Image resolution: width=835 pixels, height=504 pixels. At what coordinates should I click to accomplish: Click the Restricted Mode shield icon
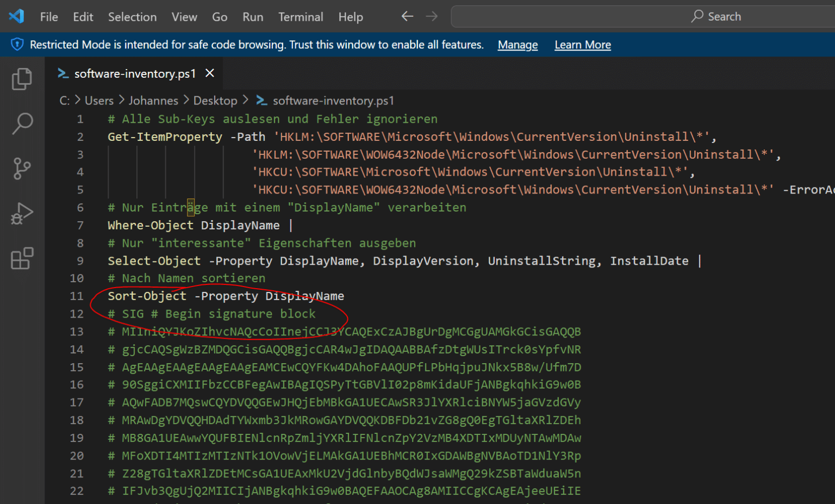click(x=16, y=44)
